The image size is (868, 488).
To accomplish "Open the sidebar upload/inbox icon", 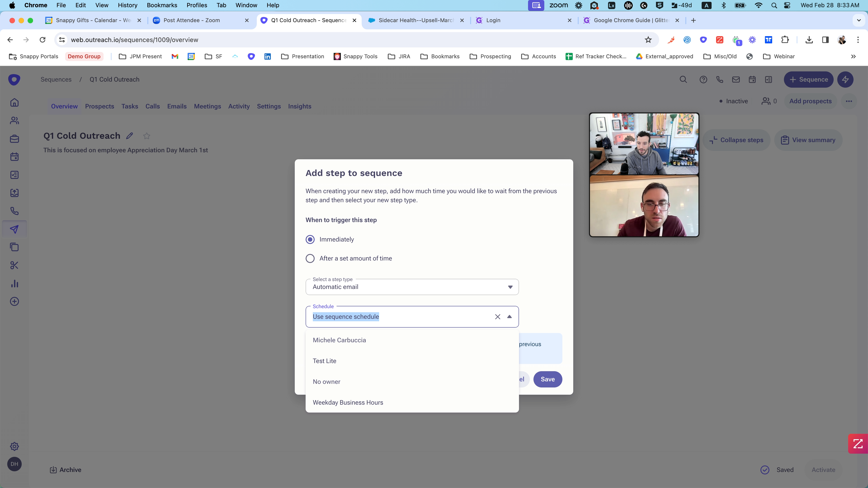I will [14, 193].
